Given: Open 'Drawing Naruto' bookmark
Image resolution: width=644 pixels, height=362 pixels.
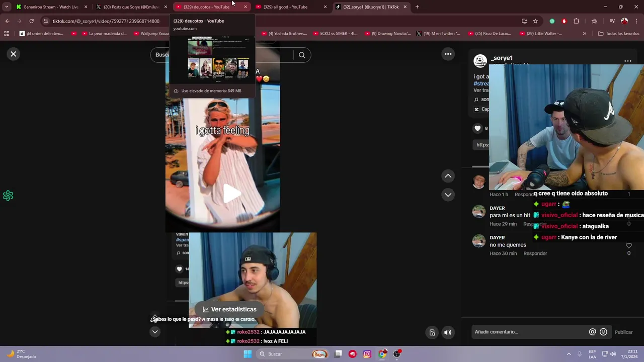Looking at the screenshot, I should [387, 34].
